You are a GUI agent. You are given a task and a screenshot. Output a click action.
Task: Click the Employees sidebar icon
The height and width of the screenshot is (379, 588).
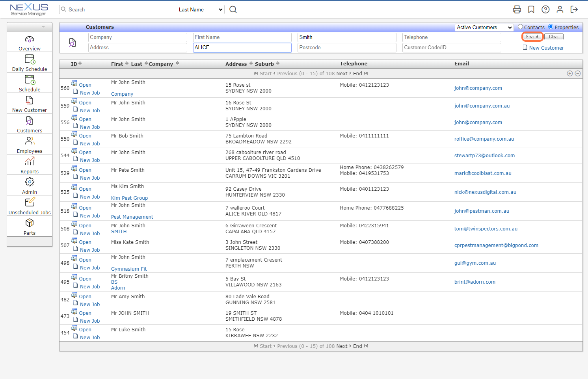pos(29,144)
